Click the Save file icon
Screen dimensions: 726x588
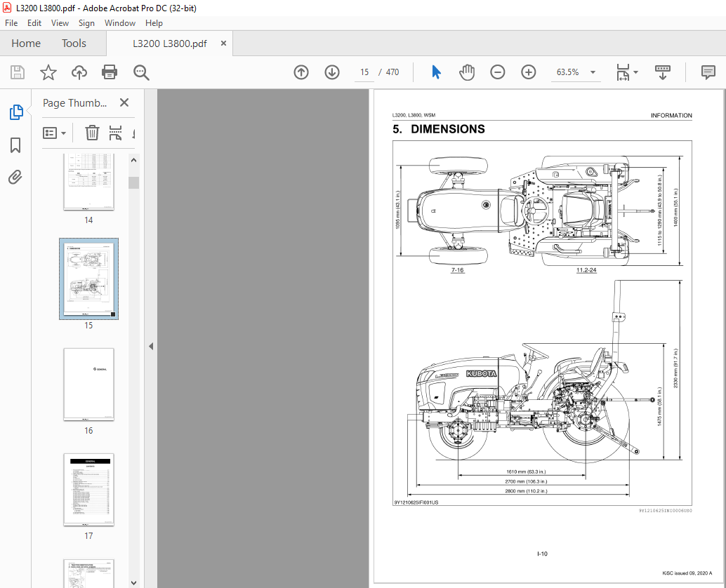click(18, 72)
